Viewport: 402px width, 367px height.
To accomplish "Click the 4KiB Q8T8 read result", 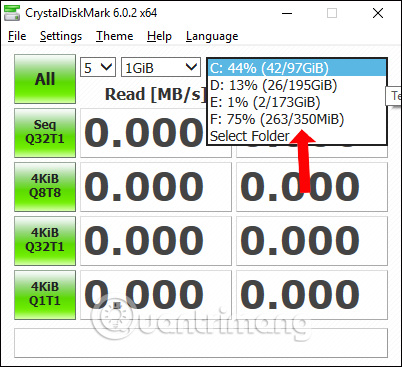I will pyautogui.click(x=156, y=187).
